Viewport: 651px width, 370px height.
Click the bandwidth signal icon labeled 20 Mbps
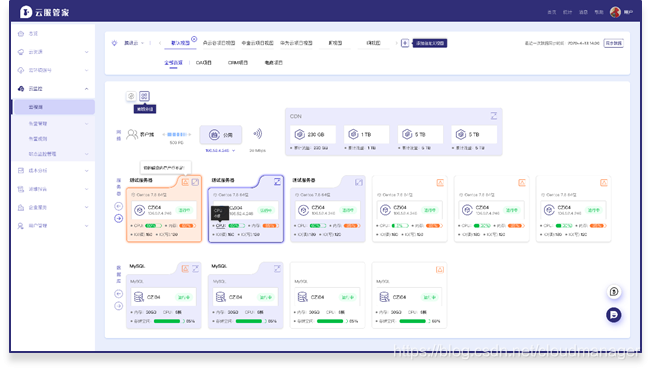coord(258,133)
